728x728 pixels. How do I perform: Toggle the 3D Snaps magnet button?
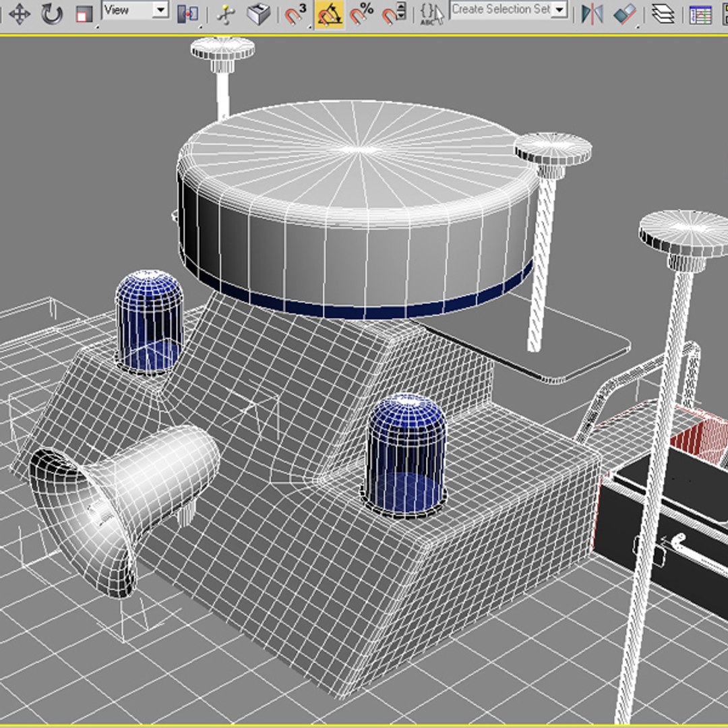[295, 14]
